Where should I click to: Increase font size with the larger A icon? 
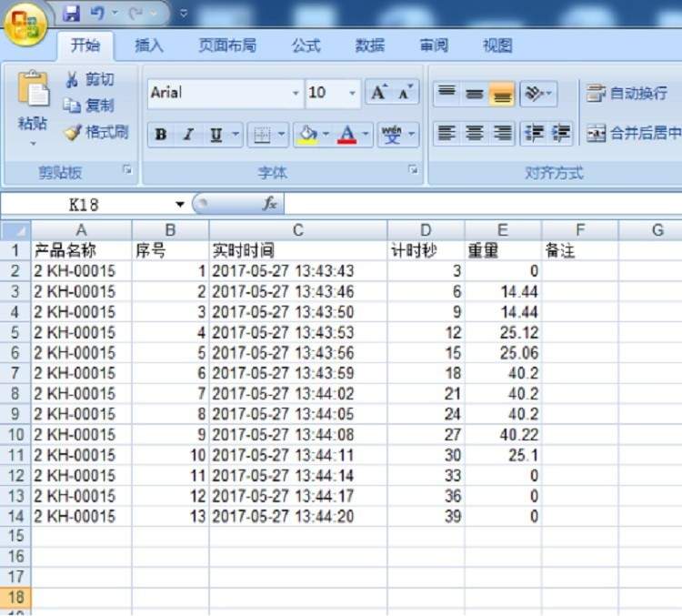(x=377, y=92)
